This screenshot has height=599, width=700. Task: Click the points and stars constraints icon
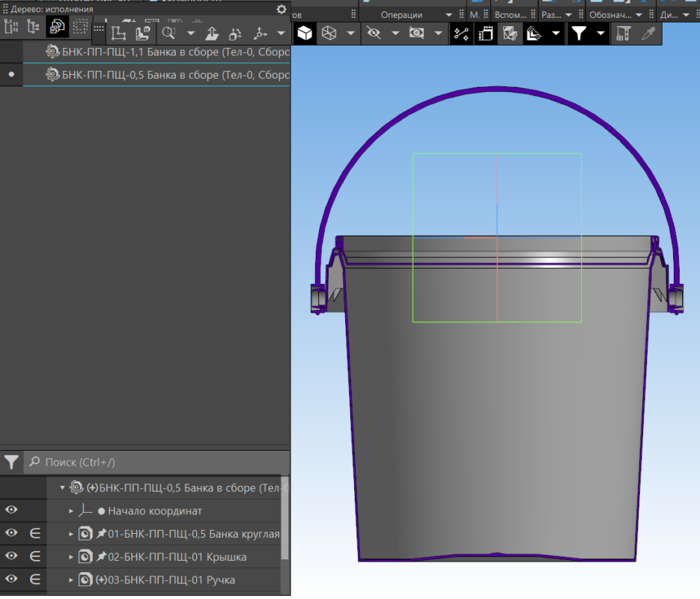[x=461, y=34]
